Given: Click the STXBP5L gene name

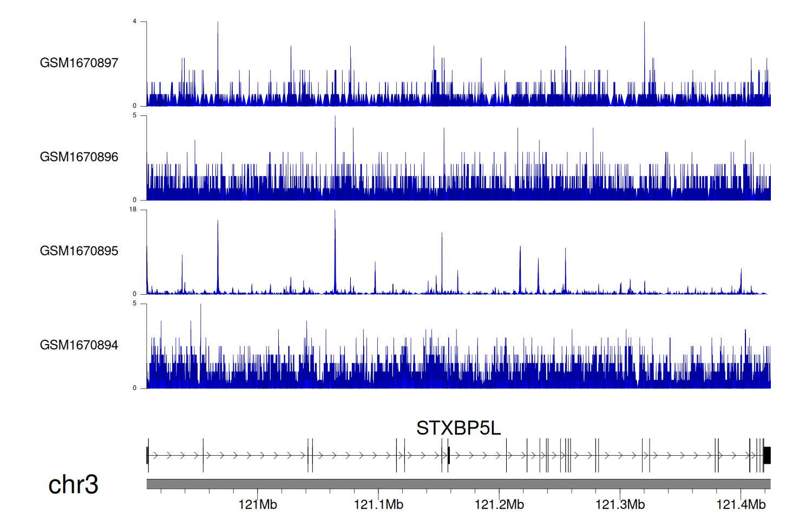Looking at the screenshot, I should coord(458,428).
